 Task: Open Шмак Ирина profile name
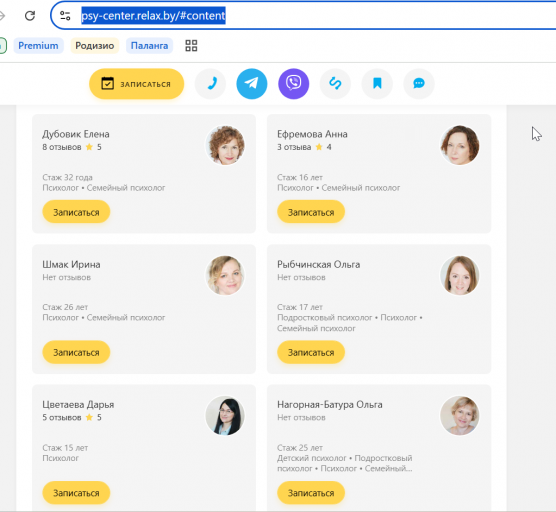(x=71, y=265)
